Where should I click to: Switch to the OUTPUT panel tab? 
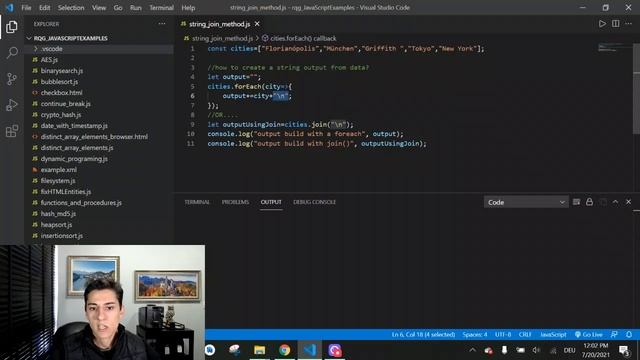271,202
